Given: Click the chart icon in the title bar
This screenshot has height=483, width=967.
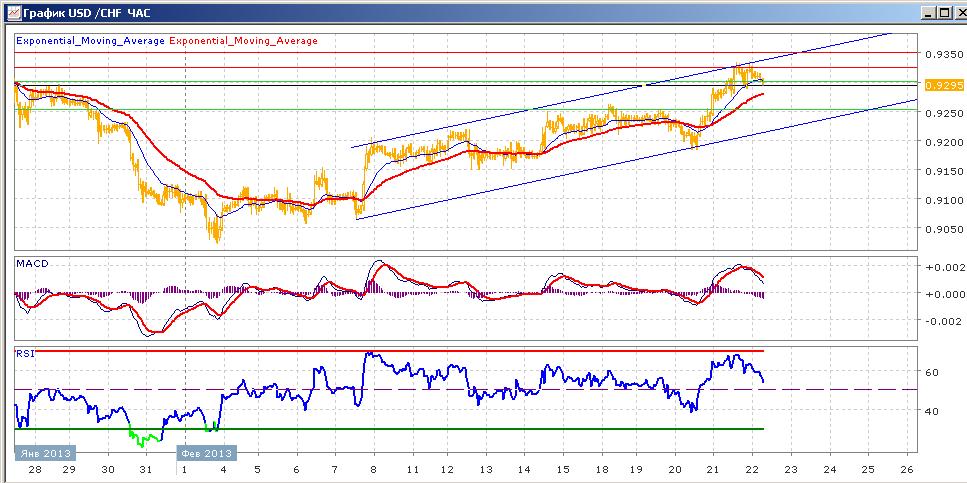Looking at the screenshot, I should (x=12, y=12).
